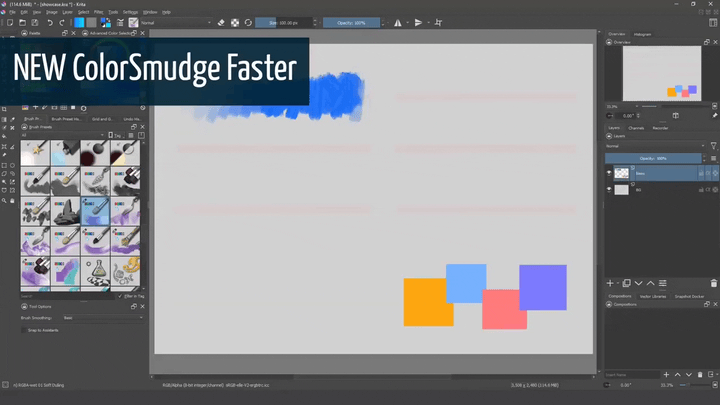
Task: Open the blending mode dropdown in toolbar
Action: (176, 22)
